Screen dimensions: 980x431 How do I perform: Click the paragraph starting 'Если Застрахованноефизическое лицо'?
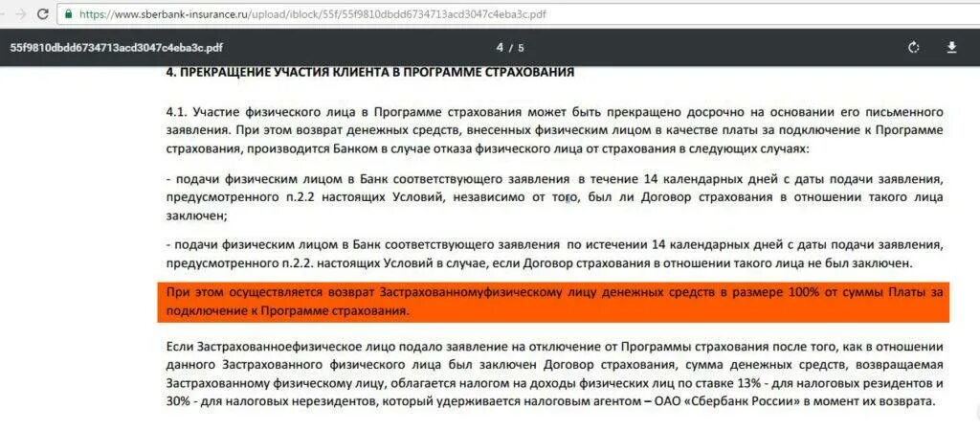[x=554, y=374]
